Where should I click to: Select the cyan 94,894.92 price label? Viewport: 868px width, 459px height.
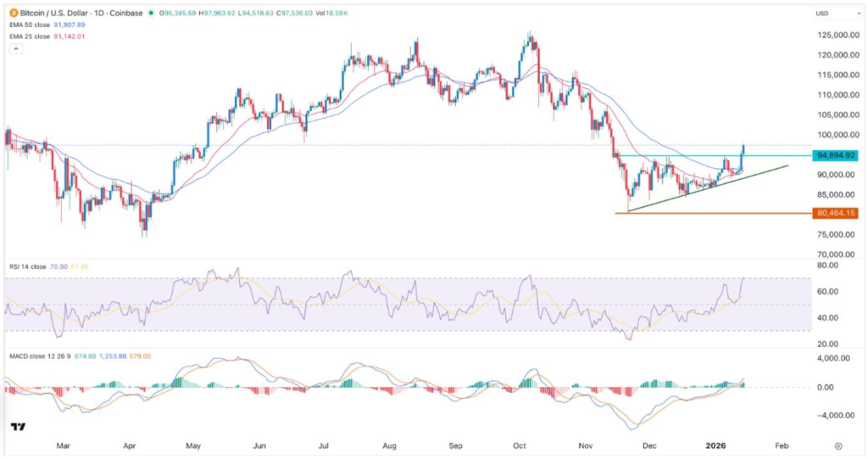(x=835, y=156)
